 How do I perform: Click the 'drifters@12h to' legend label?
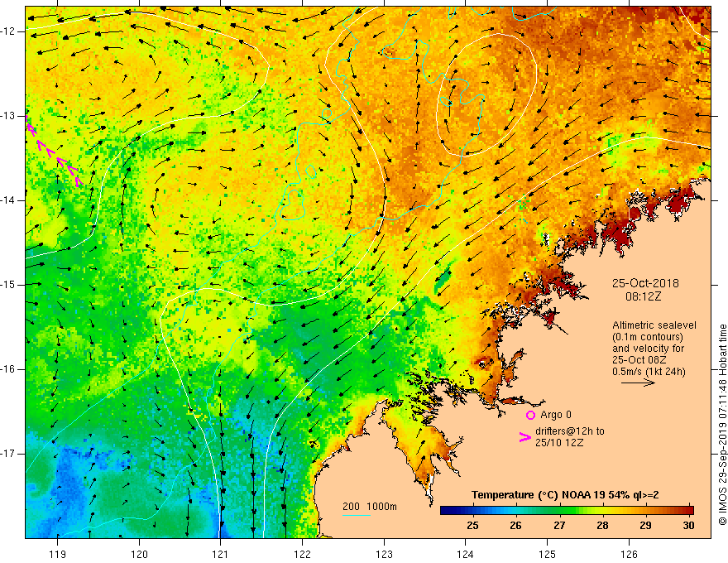point(570,431)
